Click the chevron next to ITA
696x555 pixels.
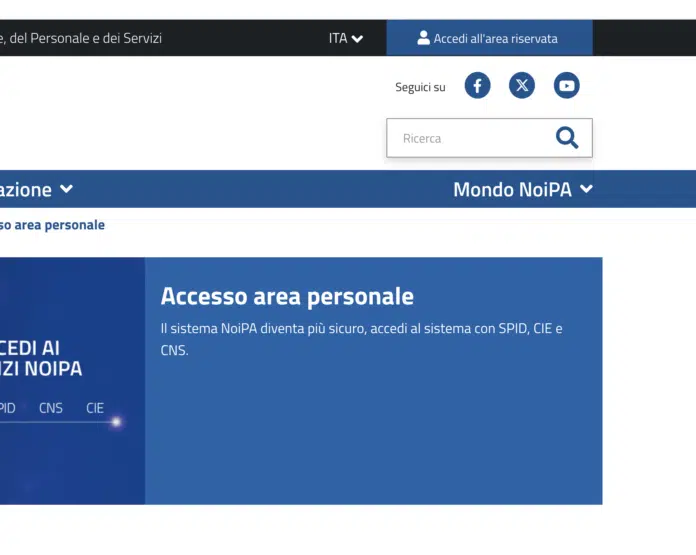coord(358,39)
